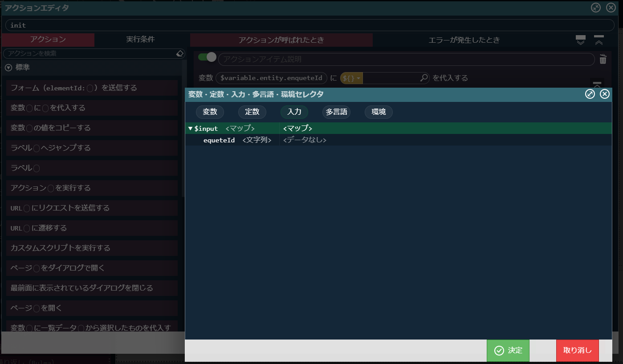Open the 実行条件 tab
623x364 pixels.
pyautogui.click(x=141, y=40)
